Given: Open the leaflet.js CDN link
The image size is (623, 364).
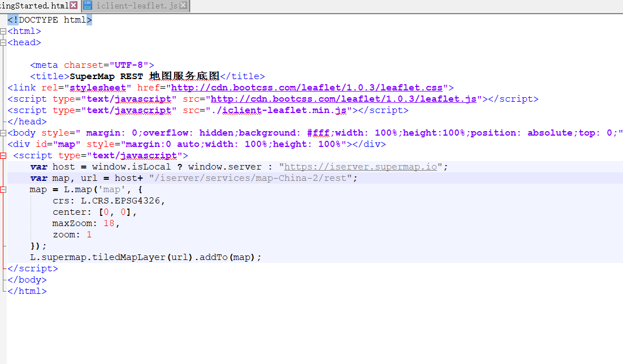Looking at the screenshot, I should click(x=343, y=99).
